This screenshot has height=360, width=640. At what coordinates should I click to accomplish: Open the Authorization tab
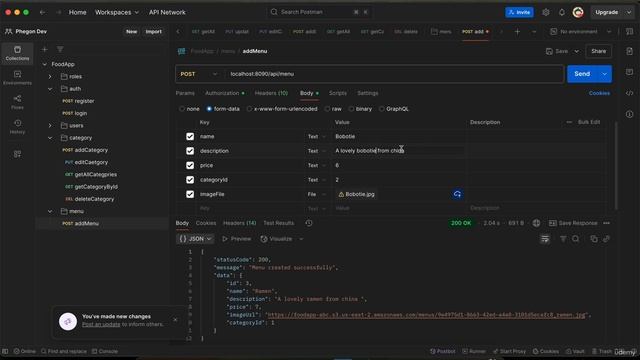(x=224, y=93)
